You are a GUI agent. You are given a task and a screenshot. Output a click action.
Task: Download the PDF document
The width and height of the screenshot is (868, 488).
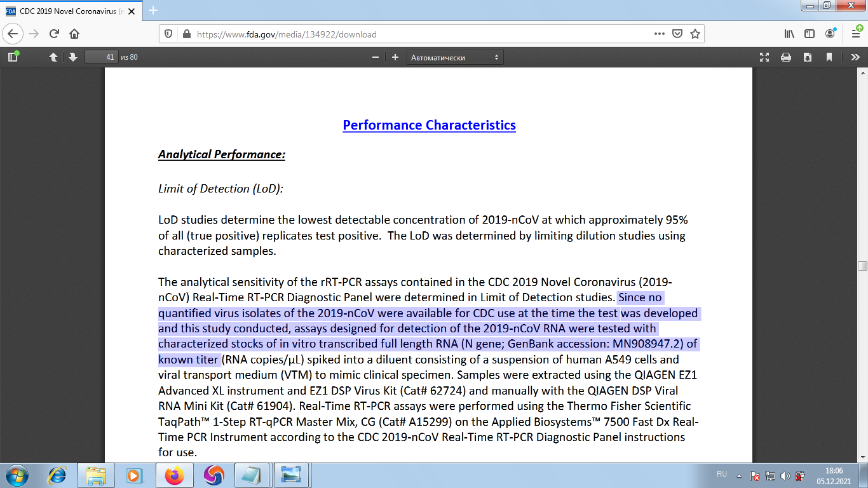[807, 57]
